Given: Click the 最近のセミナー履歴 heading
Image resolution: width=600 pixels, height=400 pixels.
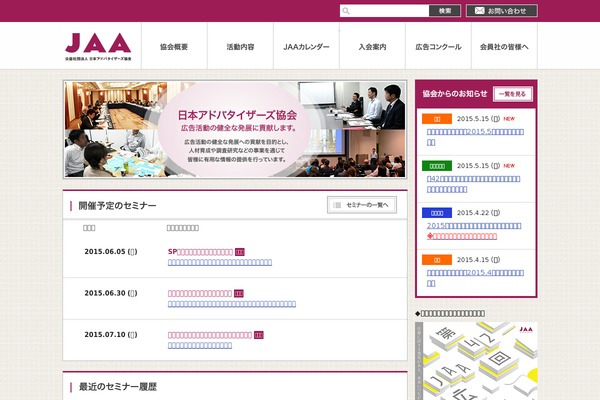Looking at the screenshot, I should (118, 387).
